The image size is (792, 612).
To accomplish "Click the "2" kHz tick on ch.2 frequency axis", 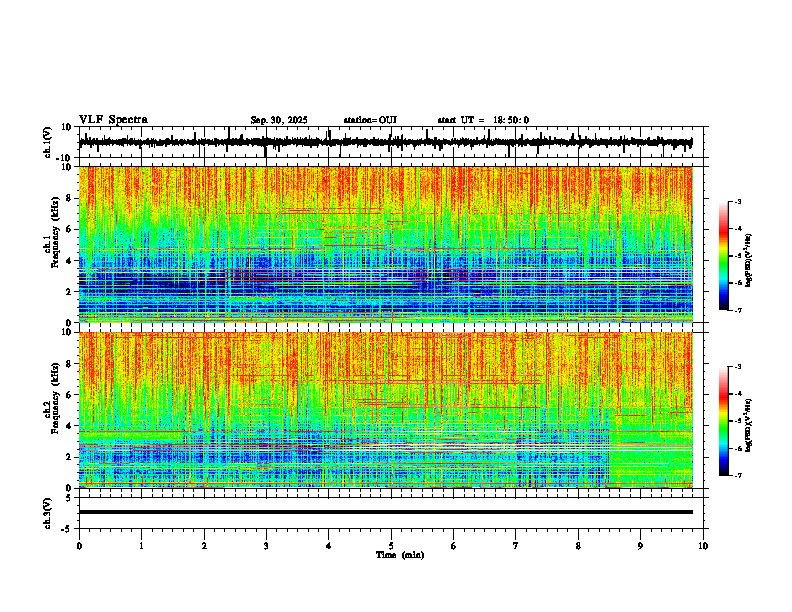I will (70, 457).
